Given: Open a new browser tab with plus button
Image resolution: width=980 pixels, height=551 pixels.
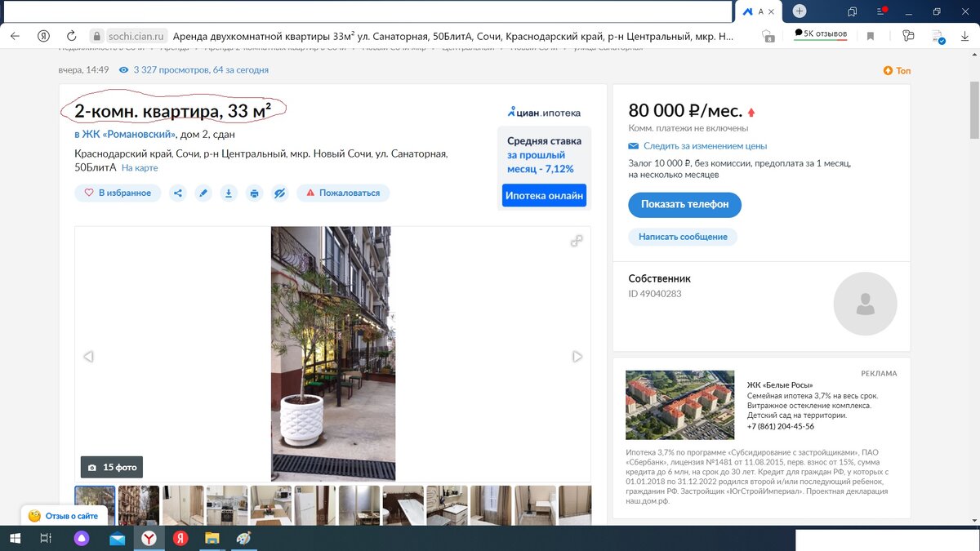Looking at the screenshot, I should click(x=800, y=11).
